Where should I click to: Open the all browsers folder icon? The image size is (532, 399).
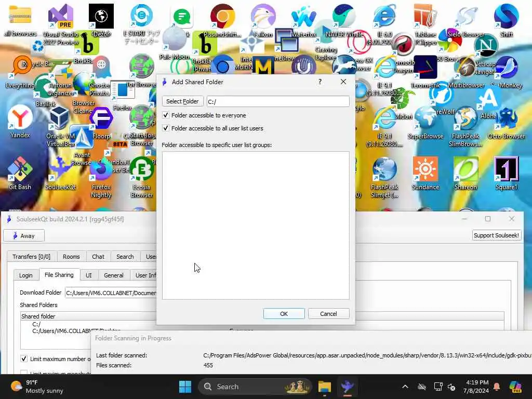20,20
